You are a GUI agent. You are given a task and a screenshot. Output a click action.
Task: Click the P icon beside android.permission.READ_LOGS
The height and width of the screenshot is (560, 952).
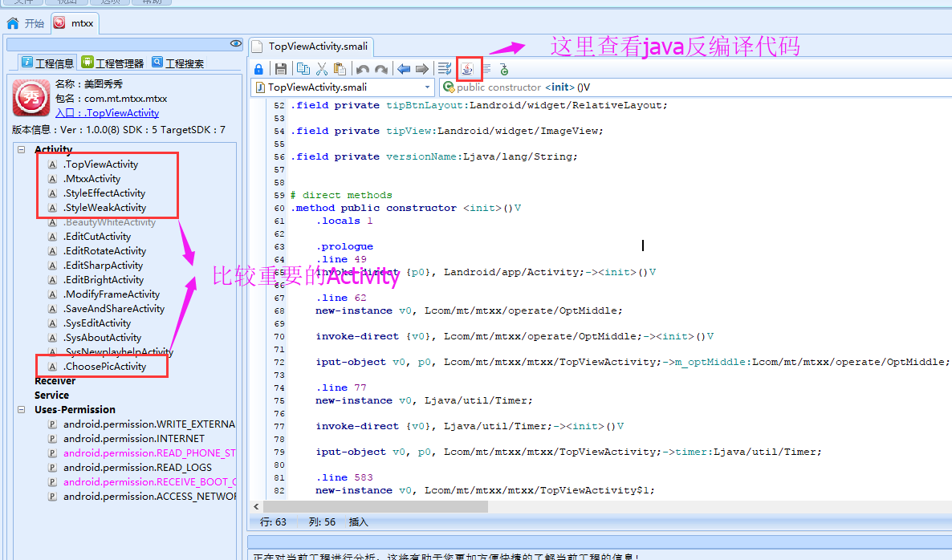pyautogui.click(x=53, y=468)
